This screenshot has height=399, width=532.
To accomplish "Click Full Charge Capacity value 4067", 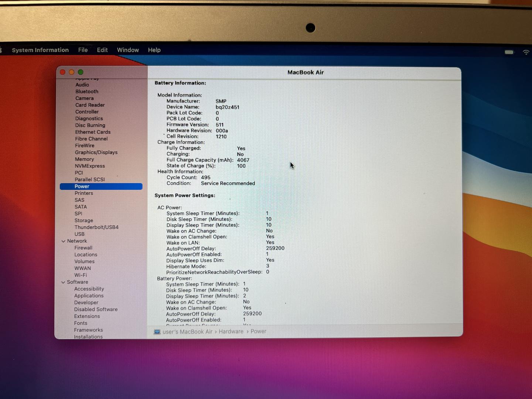I will pos(243,160).
